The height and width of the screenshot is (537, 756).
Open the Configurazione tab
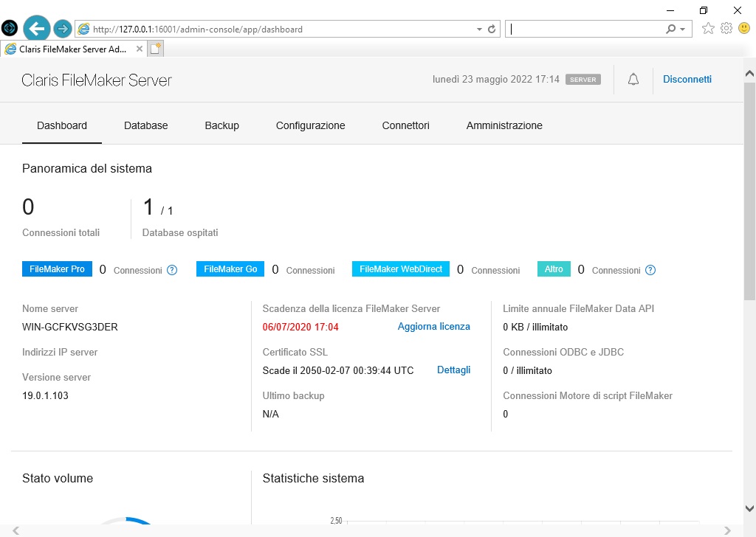coord(311,125)
